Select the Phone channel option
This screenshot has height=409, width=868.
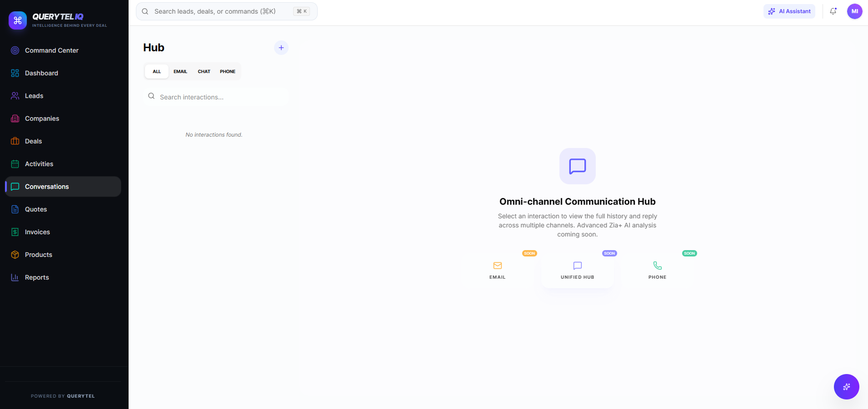[x=657, y=270]
